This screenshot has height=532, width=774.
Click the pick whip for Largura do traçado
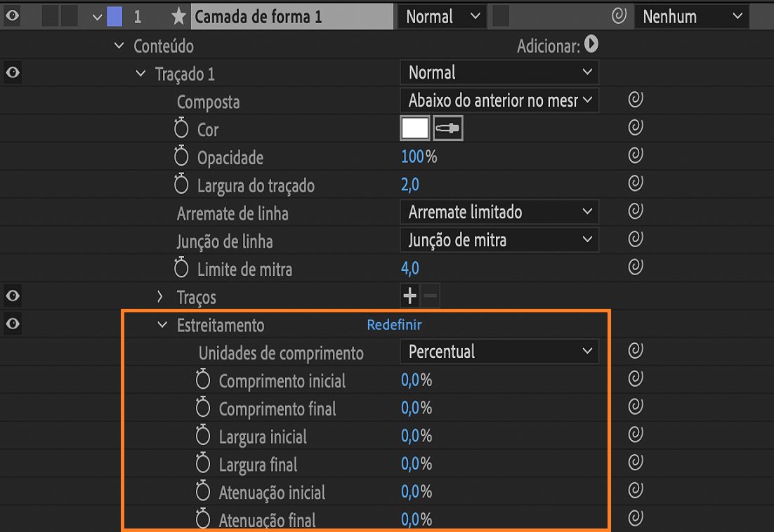coord(635,183)
